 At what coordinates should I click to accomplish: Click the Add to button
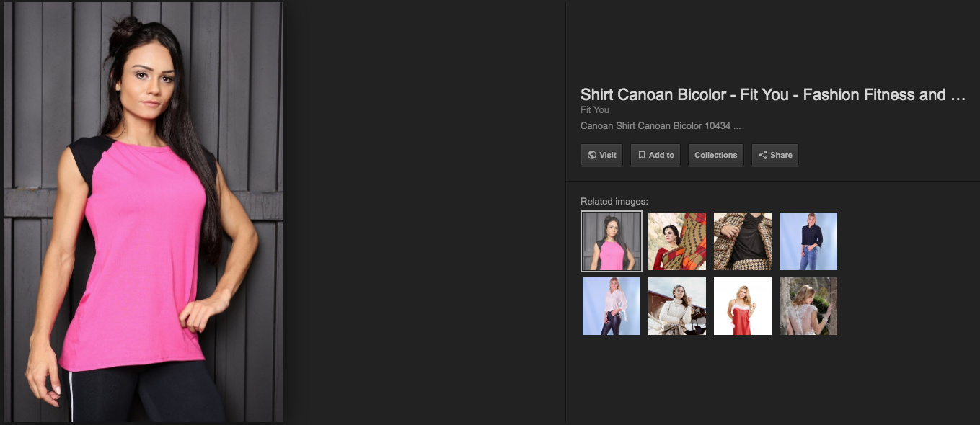(x=655, y=155)
